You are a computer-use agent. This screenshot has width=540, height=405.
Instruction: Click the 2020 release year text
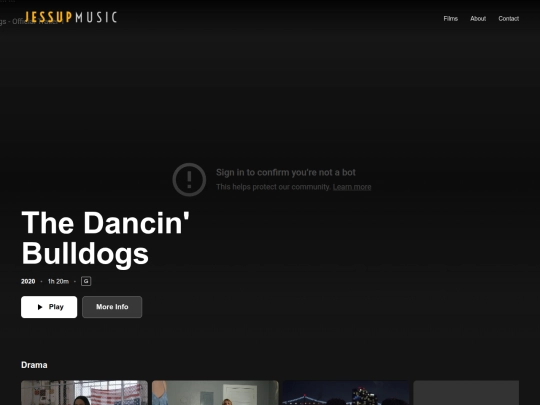[28, 281]
